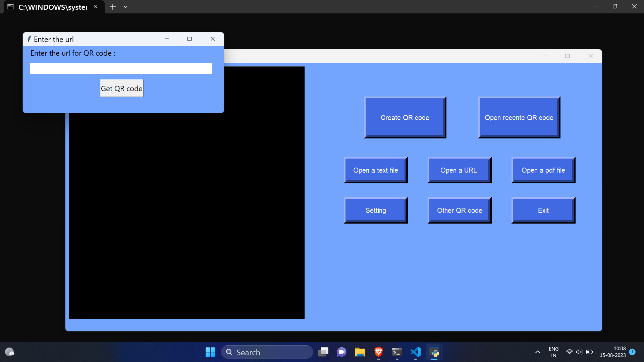The height and width of the screenshot is (362, 644).
Task: Open recente QR code button
Action: 519,118
